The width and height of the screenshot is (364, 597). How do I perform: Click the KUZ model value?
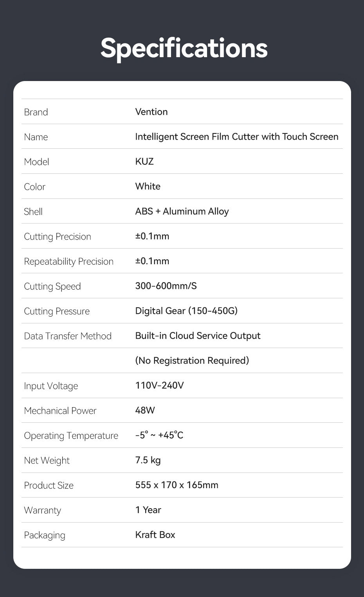pyautogui.click(x=144, y=161)
